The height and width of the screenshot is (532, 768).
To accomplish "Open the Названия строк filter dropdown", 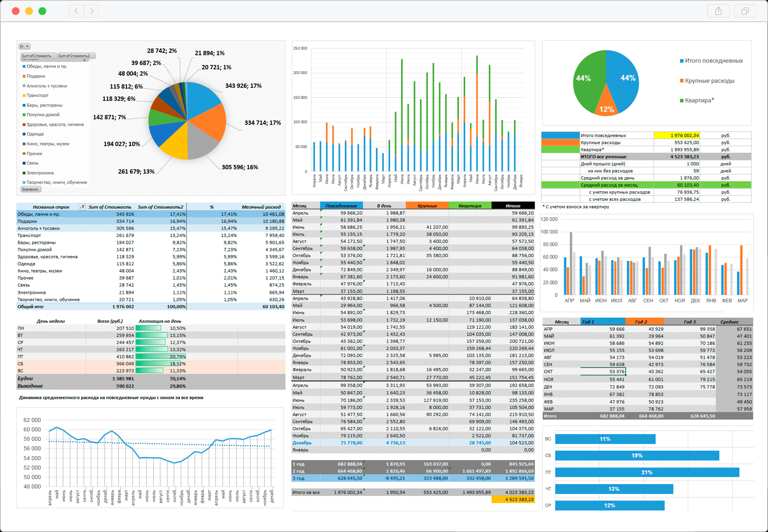I will tap(82, 207).
